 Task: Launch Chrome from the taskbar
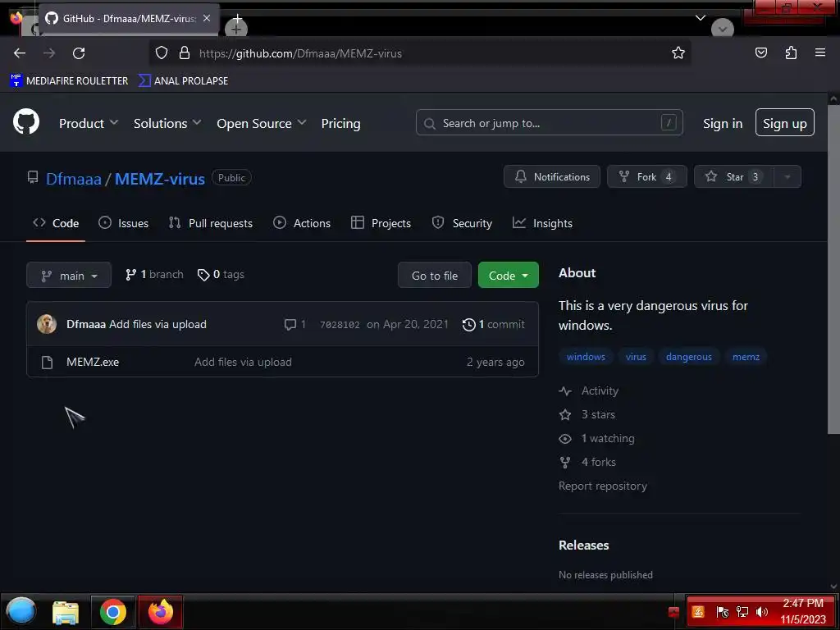tap(113, 612)
